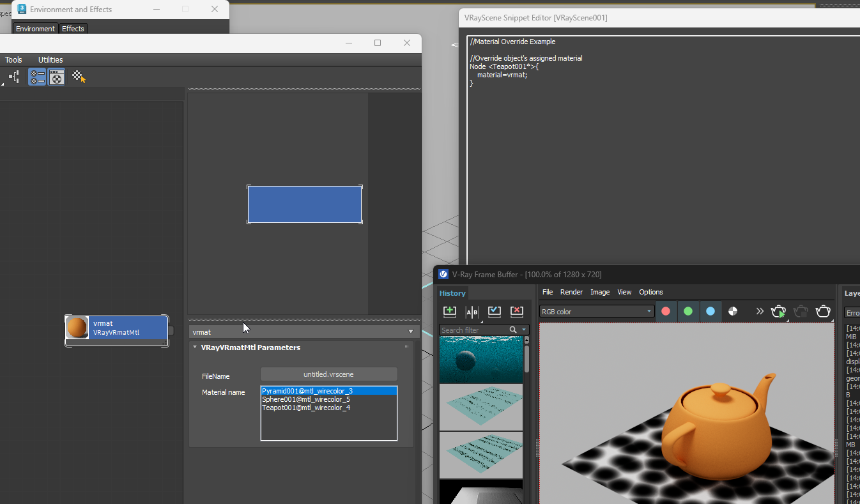Select Sphere001@mtl_wirecolor_5 in material list
Image resolution: width=860 pixels, height=504 pixels.
[329, 399]
